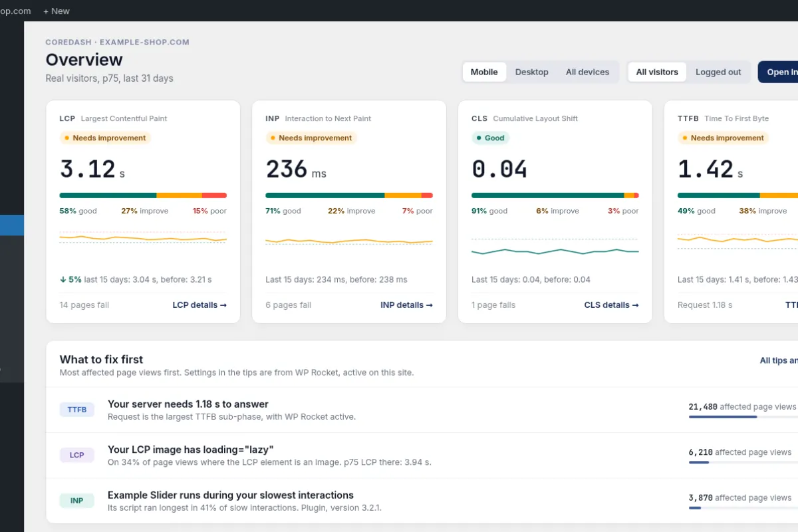Click '15% poor' label in LCP card
Screen dimensions: 798x532
209,211
